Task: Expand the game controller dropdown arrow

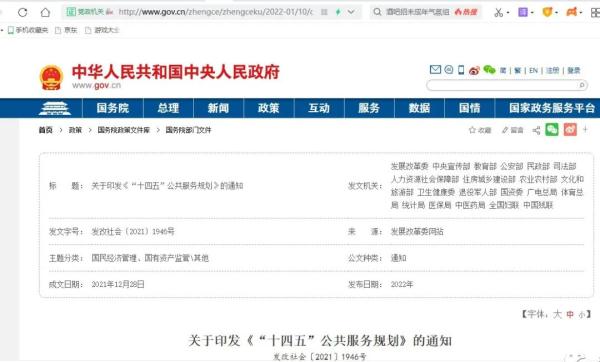Action: pos(581,13)
